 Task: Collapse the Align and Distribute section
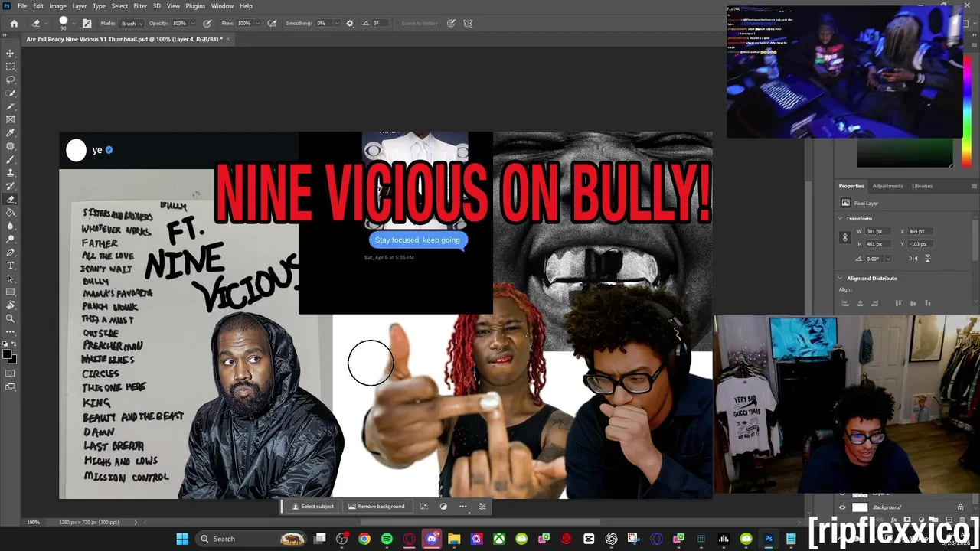841,279
